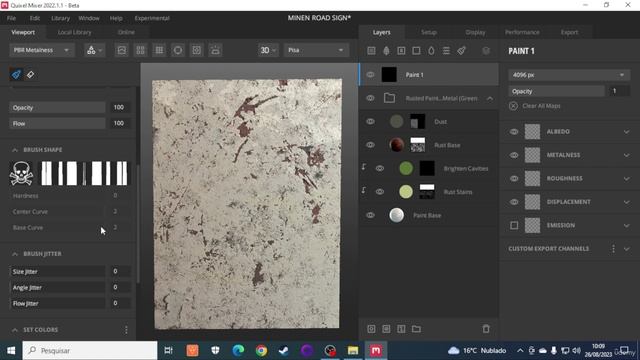Image resolution: width=640 pixels, height=360 pixels.
Task: Add a solid layer
Action: [416, 51]
